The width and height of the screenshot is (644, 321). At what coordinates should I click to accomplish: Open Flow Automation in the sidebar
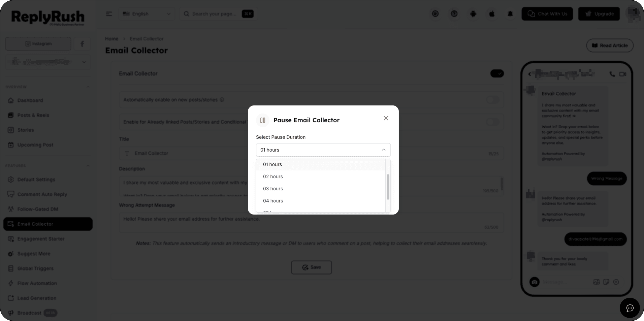pos(48,283)
